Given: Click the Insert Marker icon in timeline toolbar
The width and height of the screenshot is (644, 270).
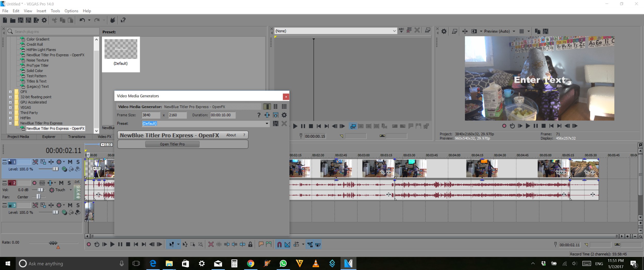Looking at the screenshot, I should [261, 244].
